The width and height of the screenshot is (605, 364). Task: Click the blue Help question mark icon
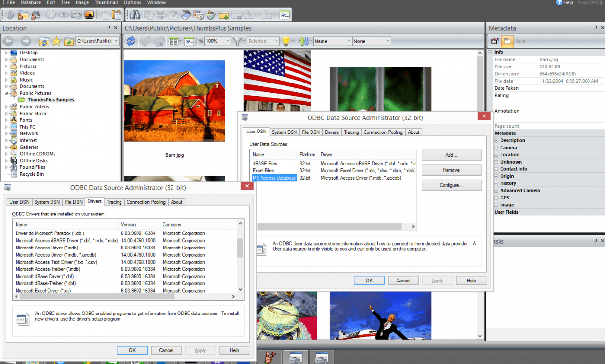[x=559, y=2]
